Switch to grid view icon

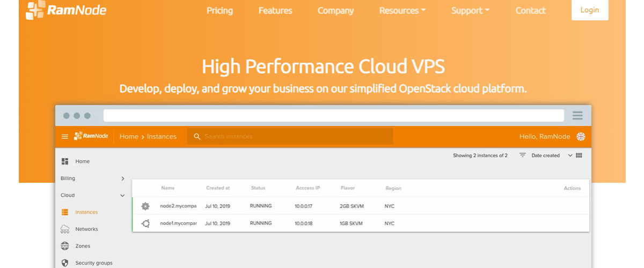pos(579,155)
